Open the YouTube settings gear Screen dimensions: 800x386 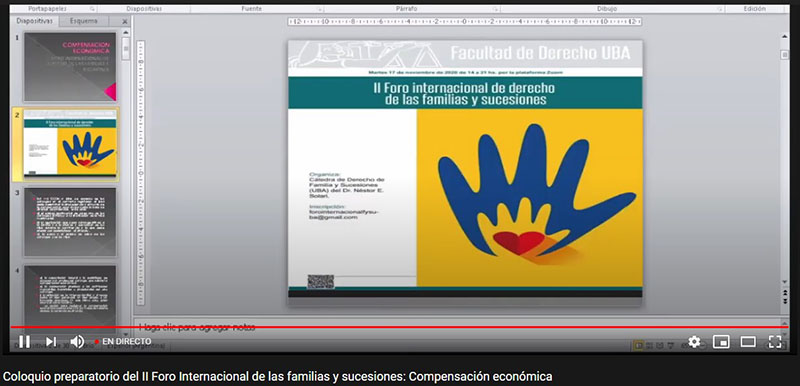click(694, 342)
